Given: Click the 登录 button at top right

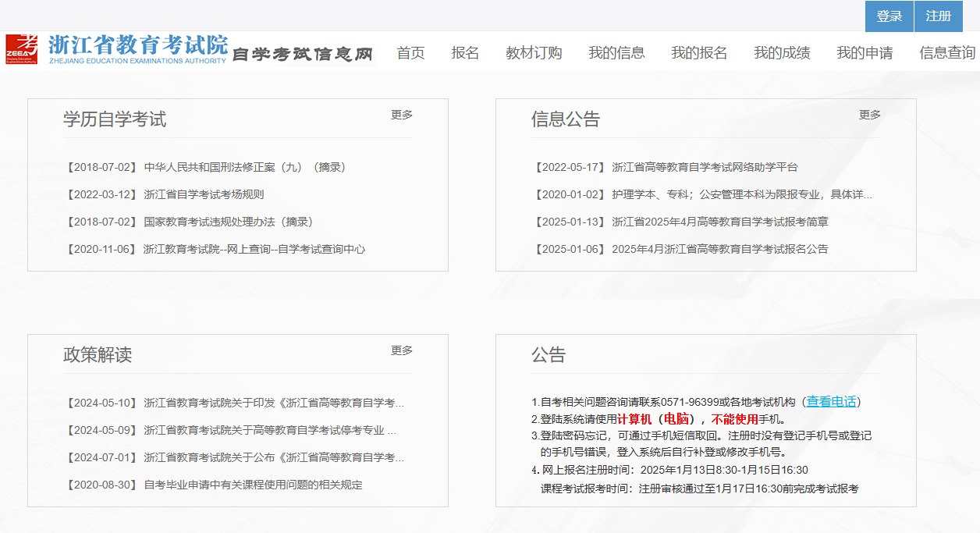Looking at the screenshot, I should pos(889,16).
